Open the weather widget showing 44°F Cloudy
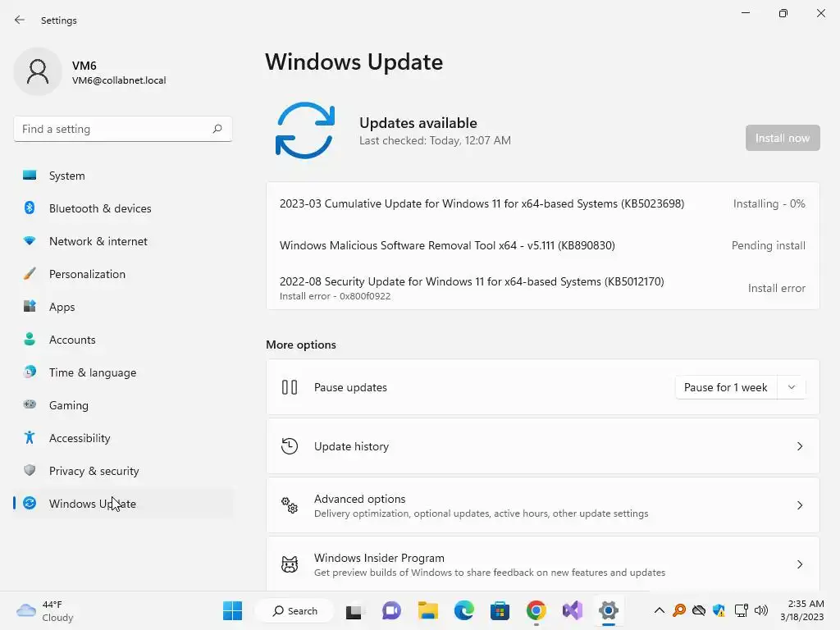This screenshot has height=630, width=840. click(45, 610)
